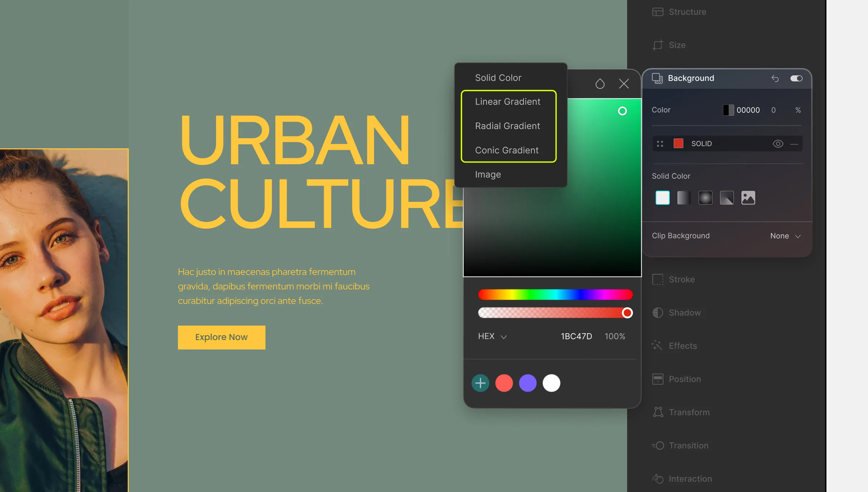
Task: Click the Size panel icon
Action: click(658, 45)
